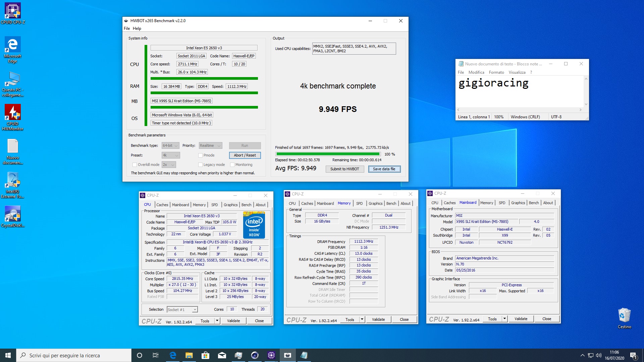Viewport: 644px width, 362px height.
Task: Open the CPUID CPU-Z desktop shortcut
Action: coord(13,13)
